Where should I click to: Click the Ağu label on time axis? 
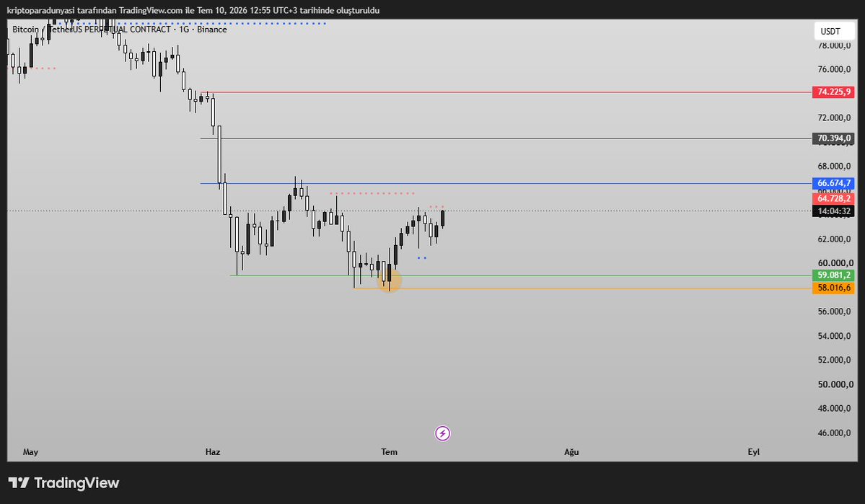click(x=571, y=452)
